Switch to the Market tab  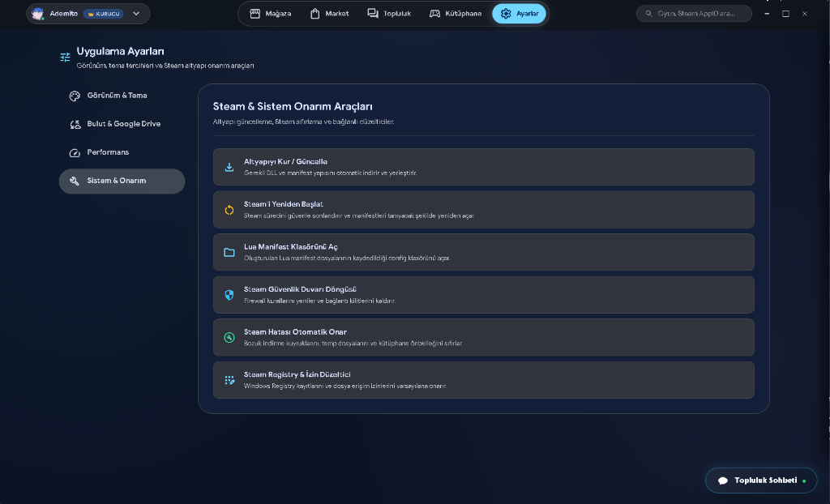click(x=329, y=14)
